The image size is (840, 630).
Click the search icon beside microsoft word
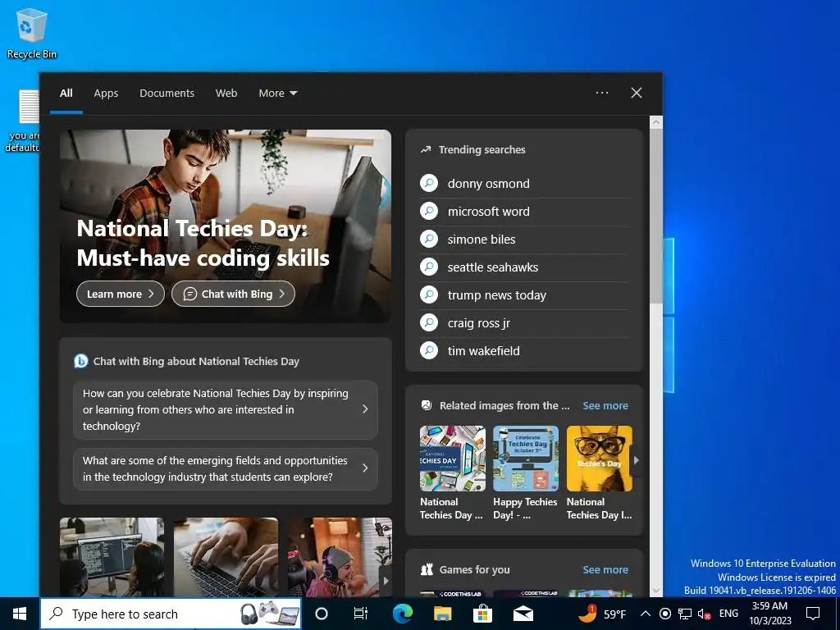[429, 211]
